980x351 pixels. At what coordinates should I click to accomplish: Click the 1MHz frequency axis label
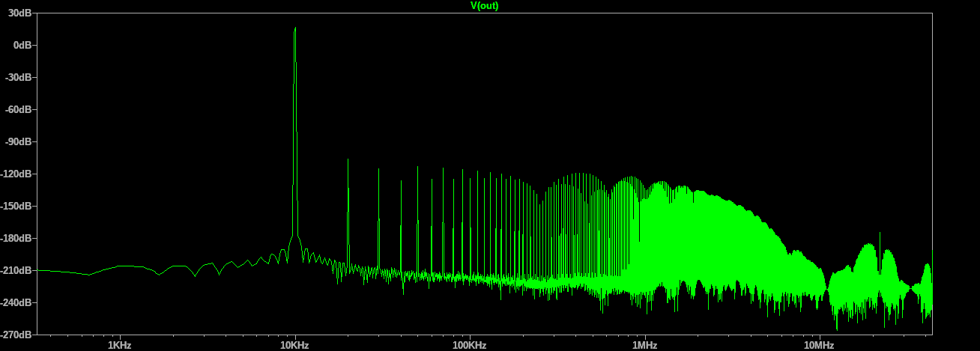pyautogui.click(x=644, y=345)
